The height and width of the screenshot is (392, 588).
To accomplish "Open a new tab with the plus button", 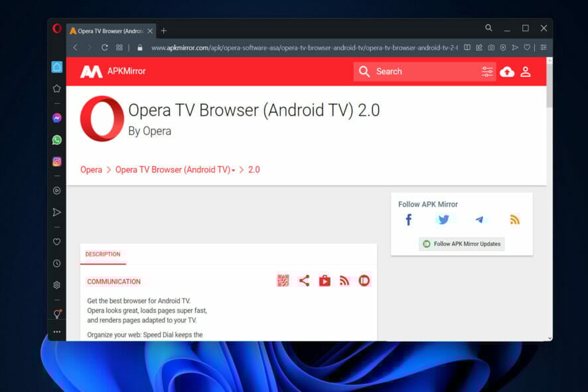I will click(163, 31).
